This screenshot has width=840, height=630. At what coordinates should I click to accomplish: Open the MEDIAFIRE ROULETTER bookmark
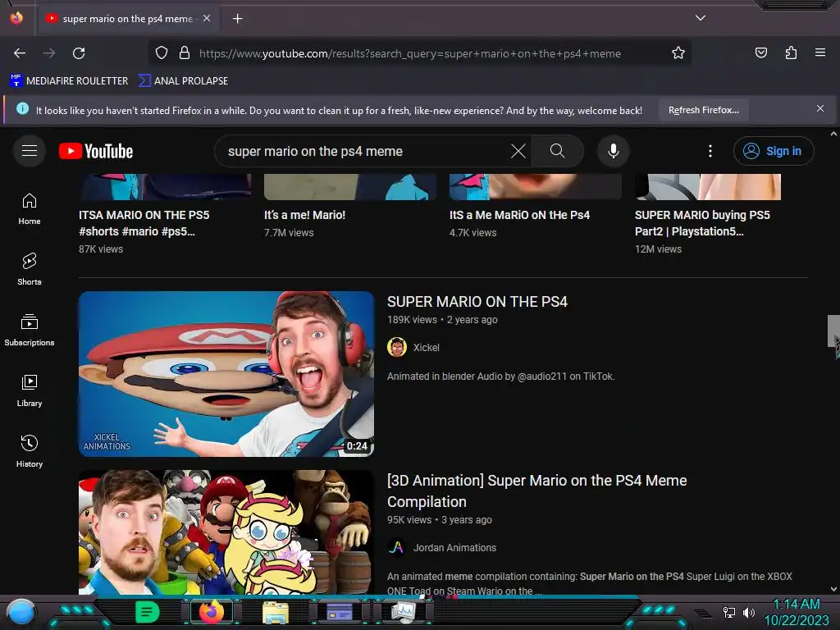pos(69,81)
